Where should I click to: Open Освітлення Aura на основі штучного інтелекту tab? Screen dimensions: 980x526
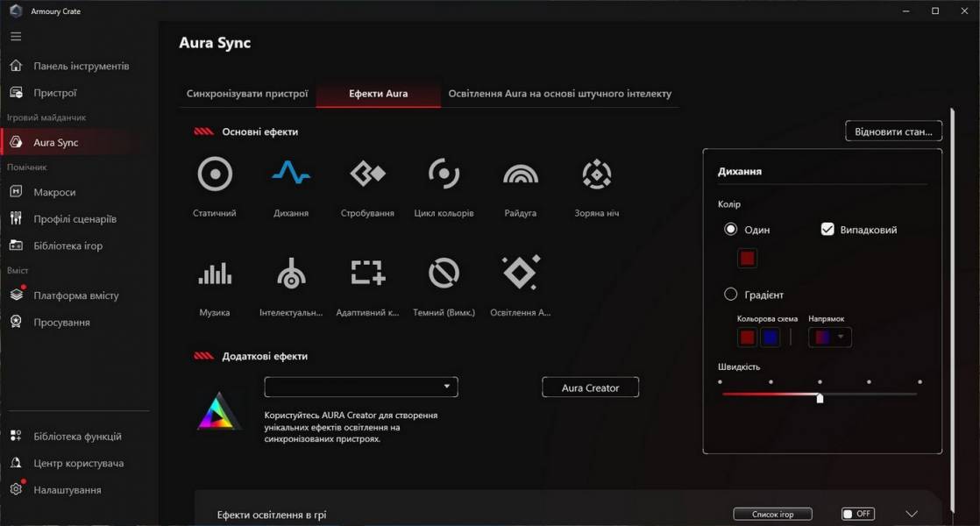[560, 94]
